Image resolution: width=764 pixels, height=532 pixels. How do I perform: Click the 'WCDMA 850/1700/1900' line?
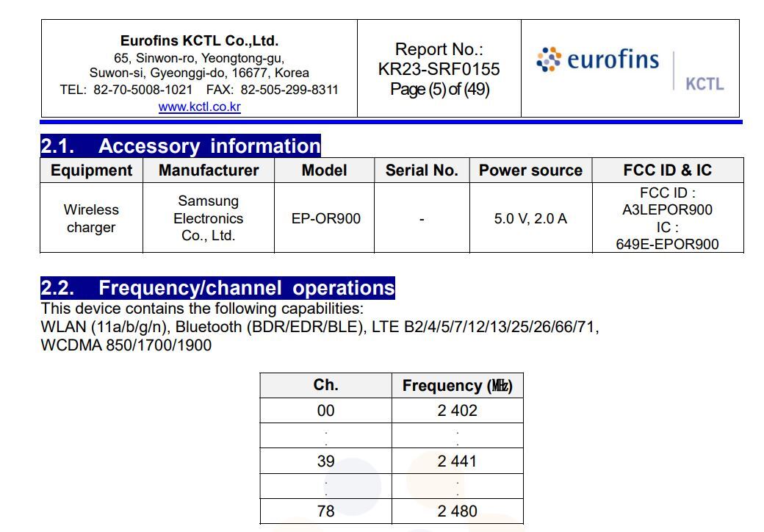click(126, 345)
